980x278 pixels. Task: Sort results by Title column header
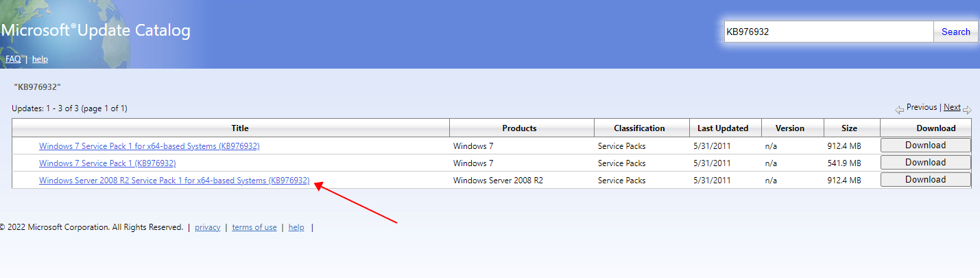click(x=240, y=128)
